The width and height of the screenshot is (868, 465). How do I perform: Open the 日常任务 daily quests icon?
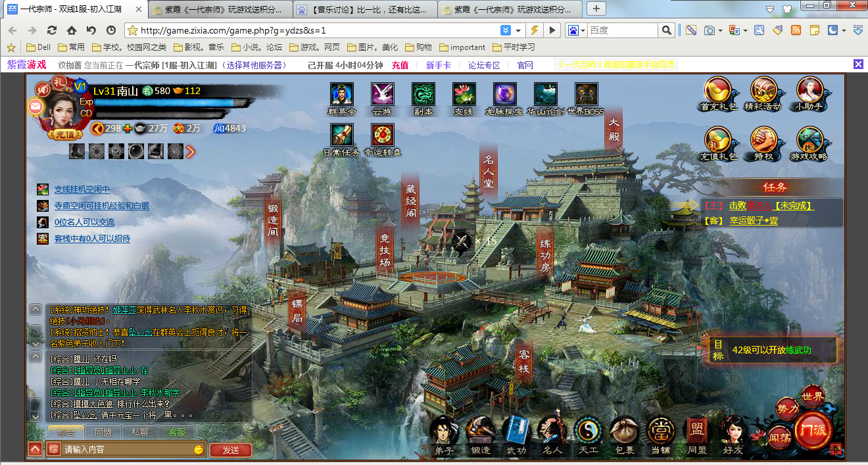pyautogui.click(x=342, y=139)
